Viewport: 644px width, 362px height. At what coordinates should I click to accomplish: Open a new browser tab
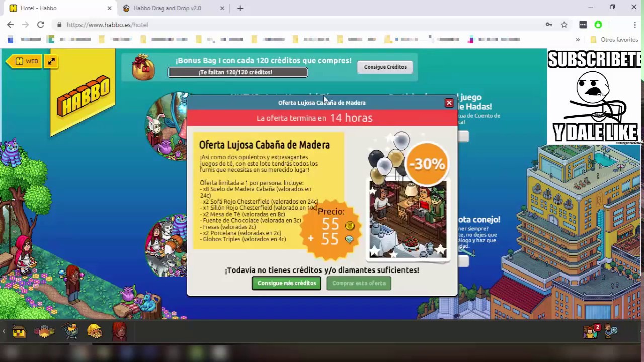240,8
